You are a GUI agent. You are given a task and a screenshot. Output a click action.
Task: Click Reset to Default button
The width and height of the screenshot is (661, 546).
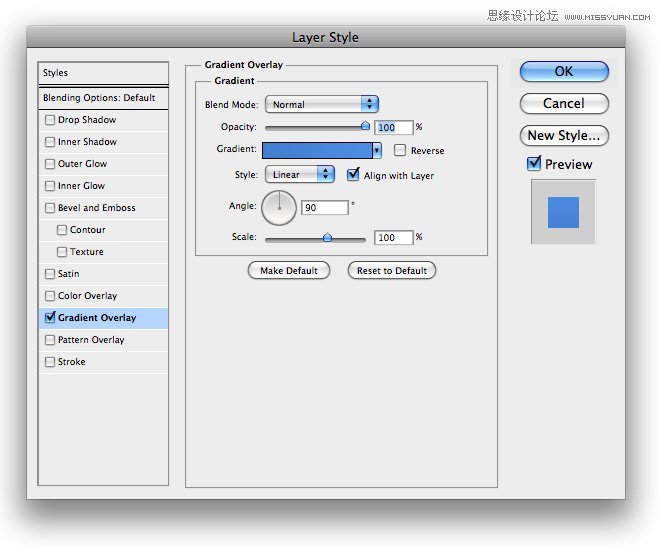[x=392, y=270]
